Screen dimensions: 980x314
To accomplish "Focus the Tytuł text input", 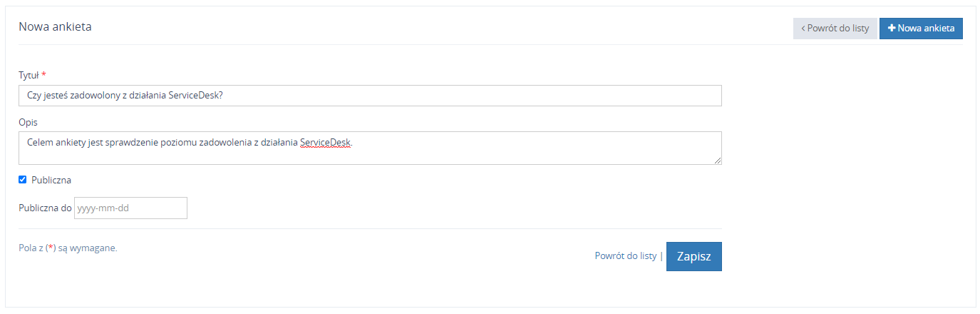I will click(370, 96).
